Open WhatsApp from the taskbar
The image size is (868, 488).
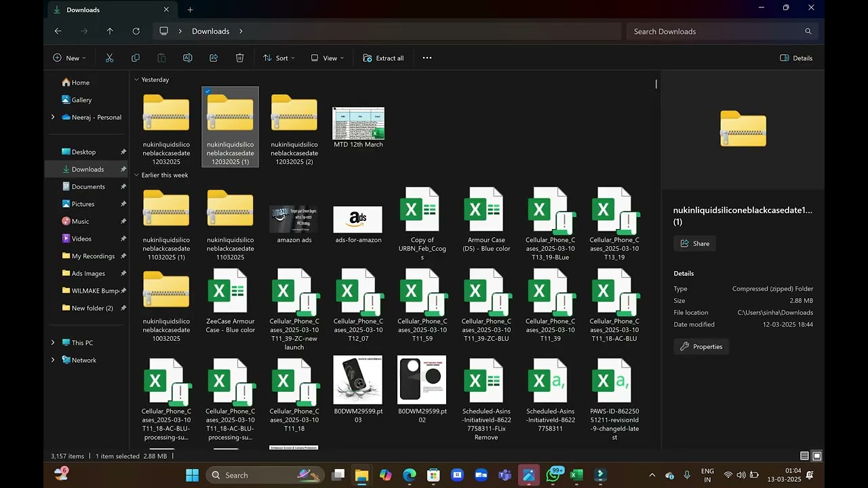point(553,475)
